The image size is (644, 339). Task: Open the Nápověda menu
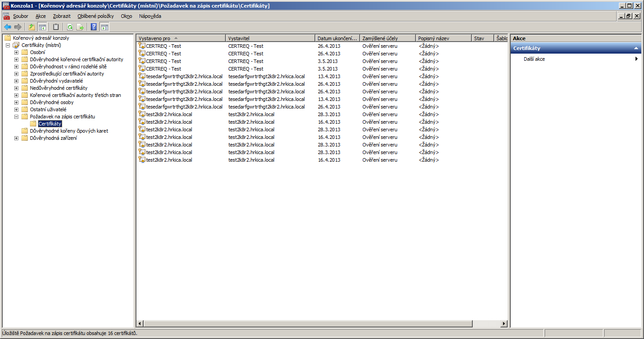[x=150, y=16]
